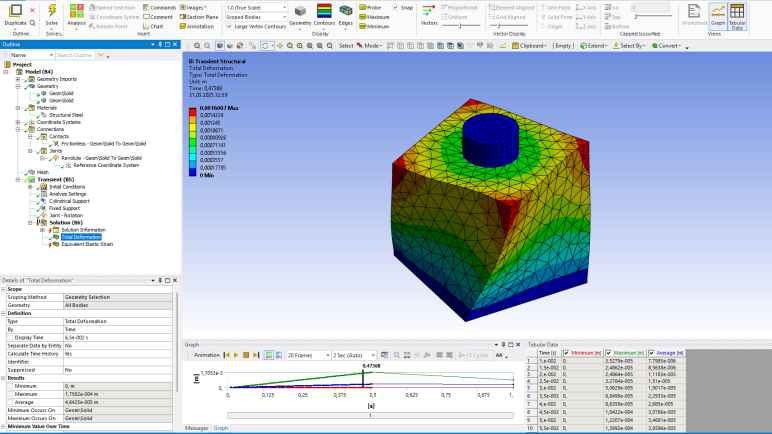The width and height of the screenshot is (772, 434).
Task: Open the 20 Frames animation dropdown
Action: point(306,354)
